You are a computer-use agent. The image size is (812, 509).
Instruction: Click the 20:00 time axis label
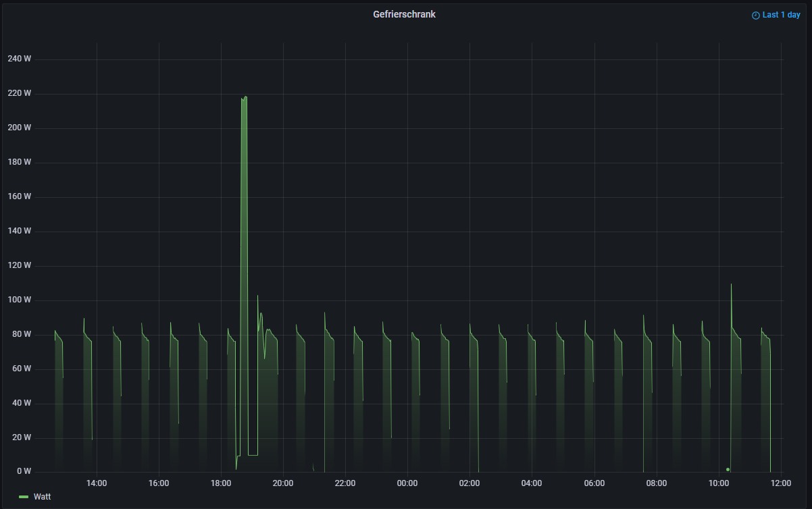tap(283, 483)
